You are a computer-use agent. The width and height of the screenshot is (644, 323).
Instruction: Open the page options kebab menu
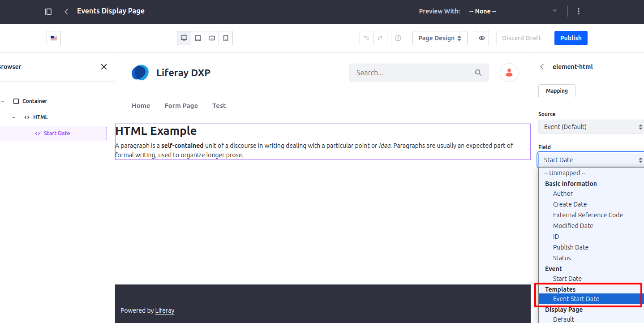[x=579, y=11]
